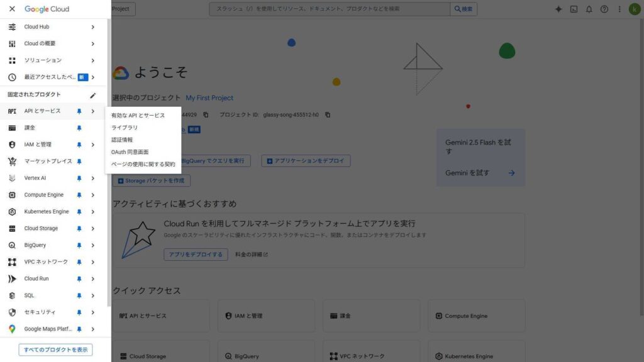Image resolution: width=644 pixels, height=362 pixels.
Task: Click the 検索 search button
Action: point(464,9)
